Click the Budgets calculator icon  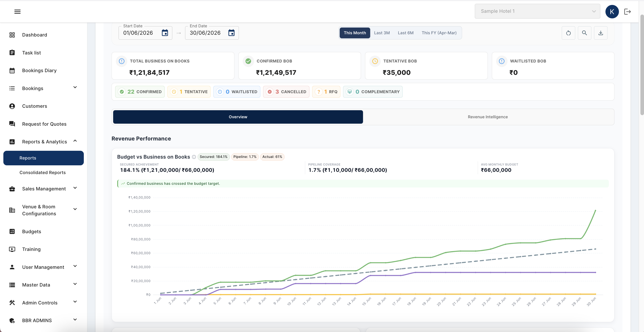[x=12, y=231]
